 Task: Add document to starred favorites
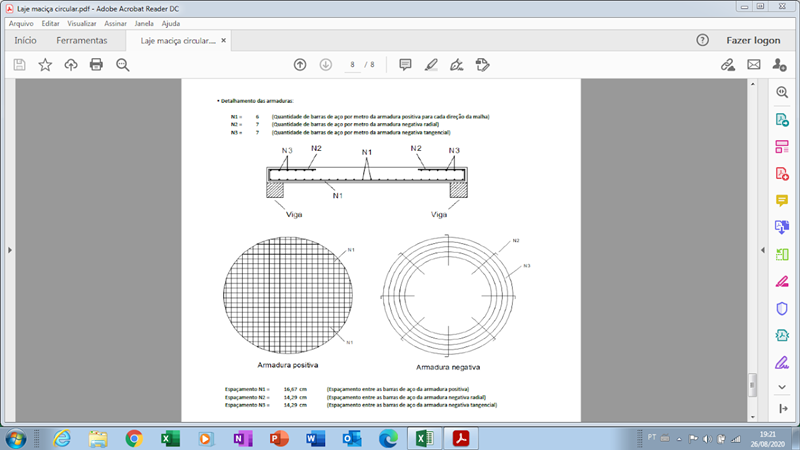click(x=45, y=65)
